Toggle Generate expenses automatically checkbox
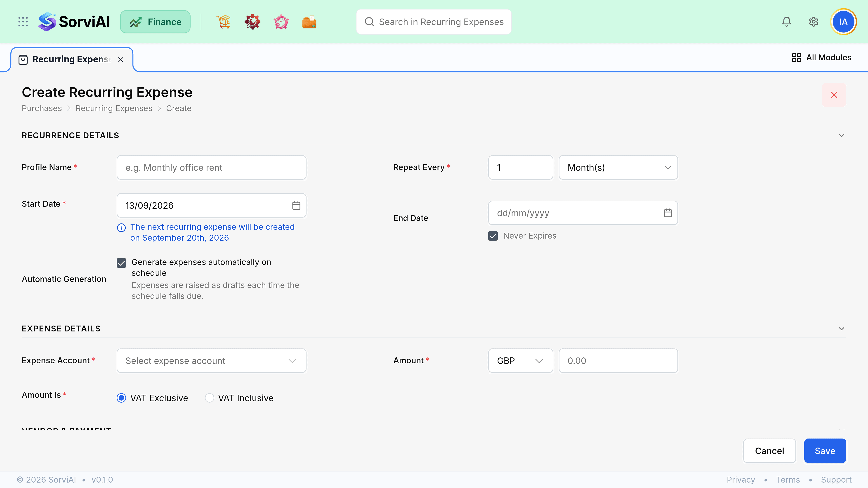Viewport: 868px width, 488px height. (121, 263)
